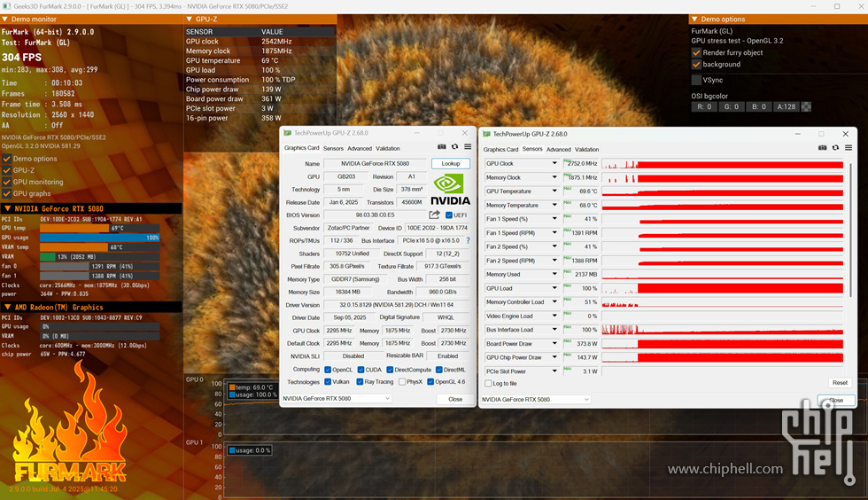Enable the PhysX checkbox
The width and height of the screenshot is (868, 500).
[402, 382]
